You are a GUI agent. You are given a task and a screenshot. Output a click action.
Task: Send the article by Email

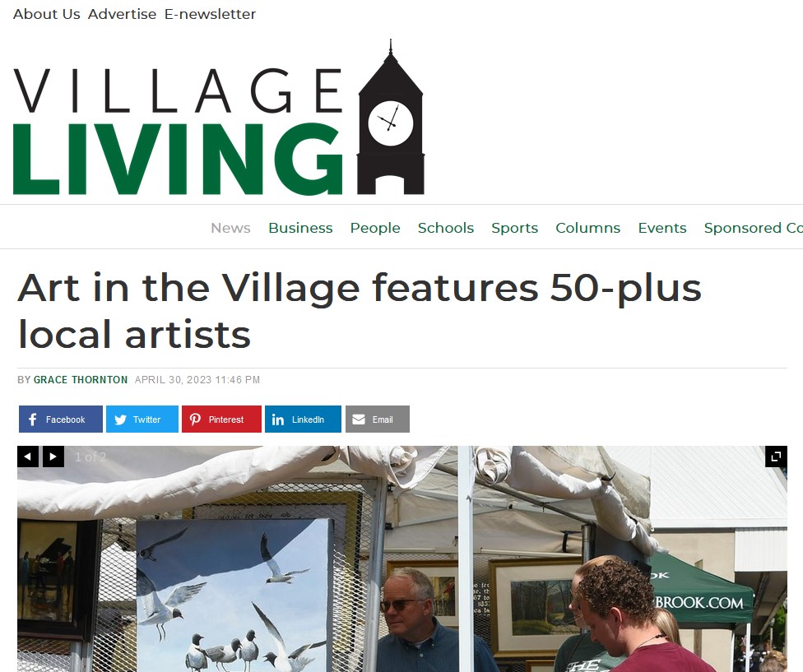(x=378, y=419)
